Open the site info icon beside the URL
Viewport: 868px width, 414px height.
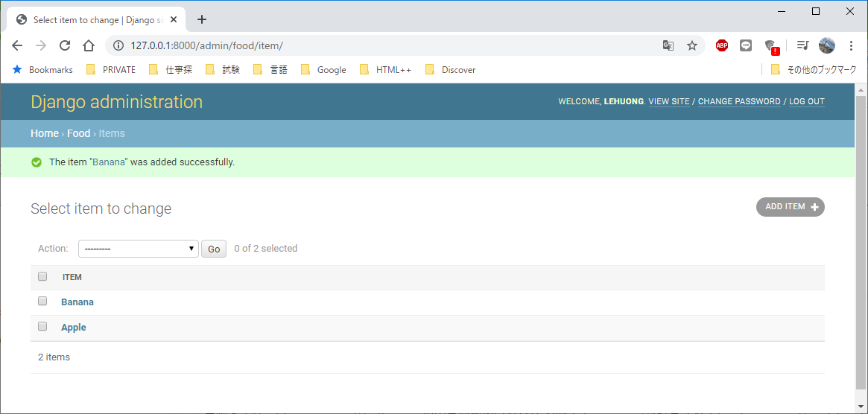118,45
